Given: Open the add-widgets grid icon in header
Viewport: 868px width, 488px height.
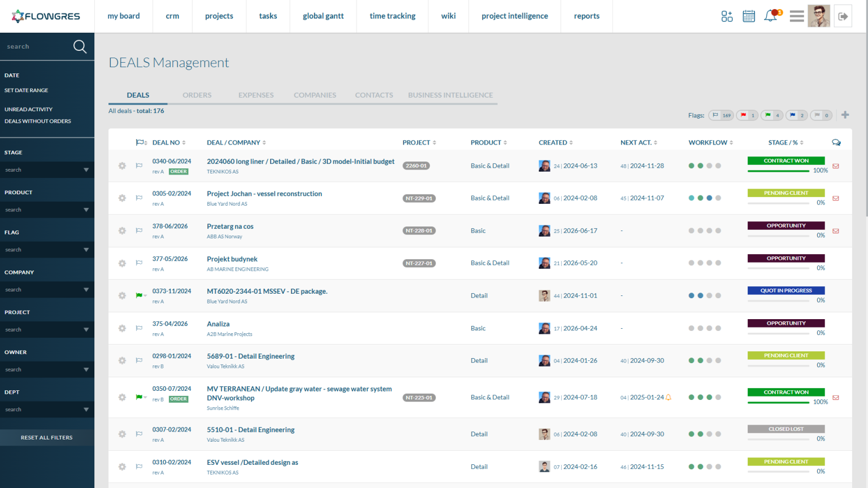Looking at the screenshot, I should [727, 16].
